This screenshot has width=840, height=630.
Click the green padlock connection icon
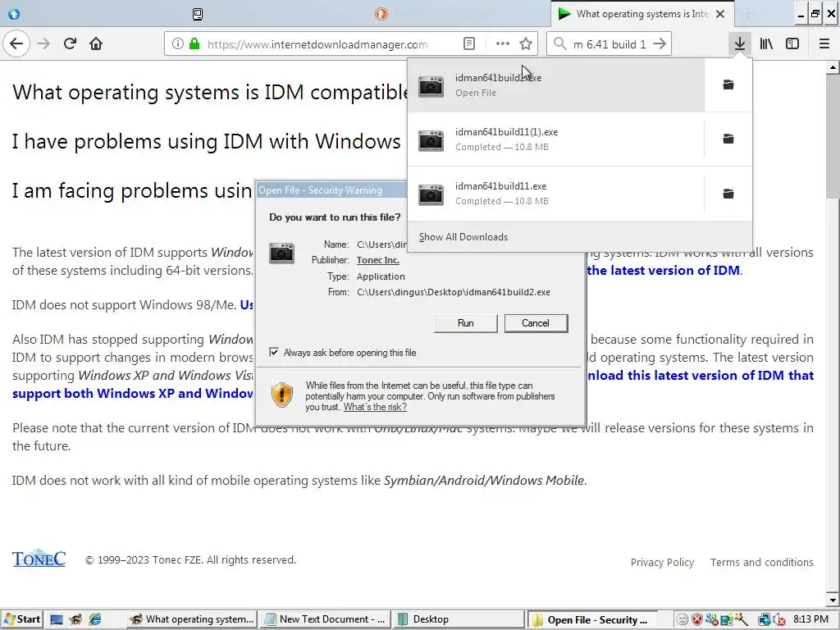194,44
